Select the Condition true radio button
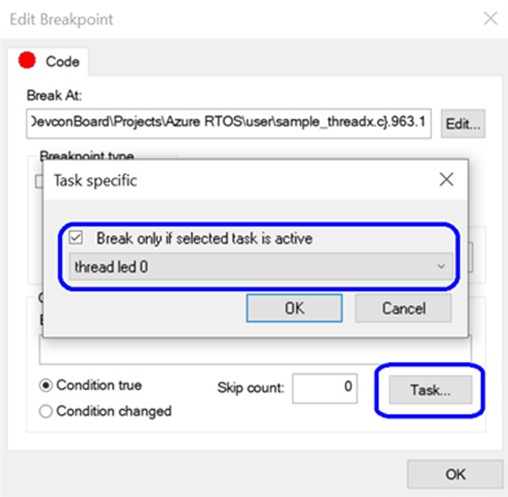The image size is (508, 497). 46,386
